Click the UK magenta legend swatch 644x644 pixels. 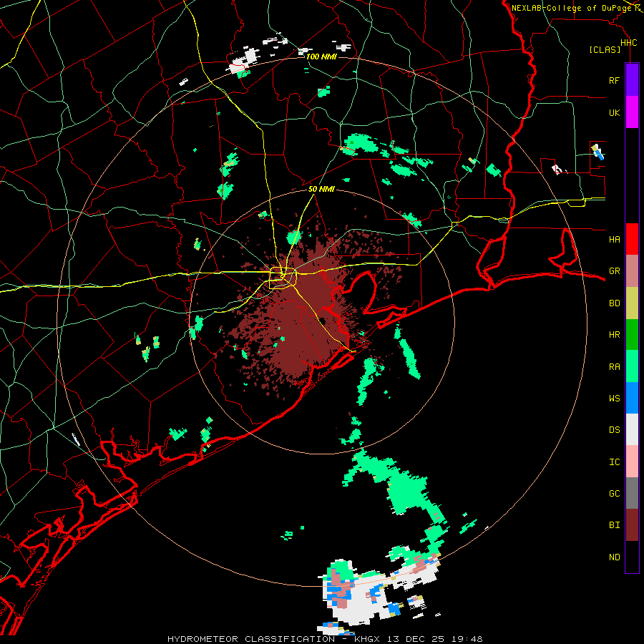632,112
